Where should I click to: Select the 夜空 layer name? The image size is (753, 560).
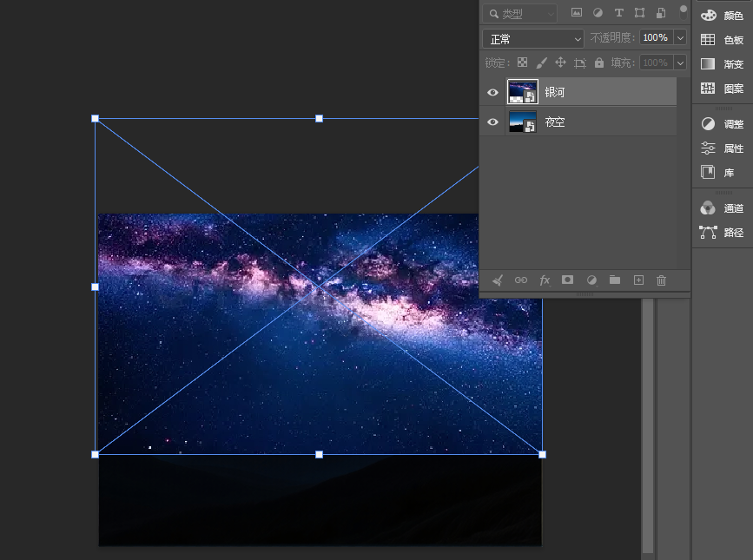pyautogui.click(x=555, y=122)
